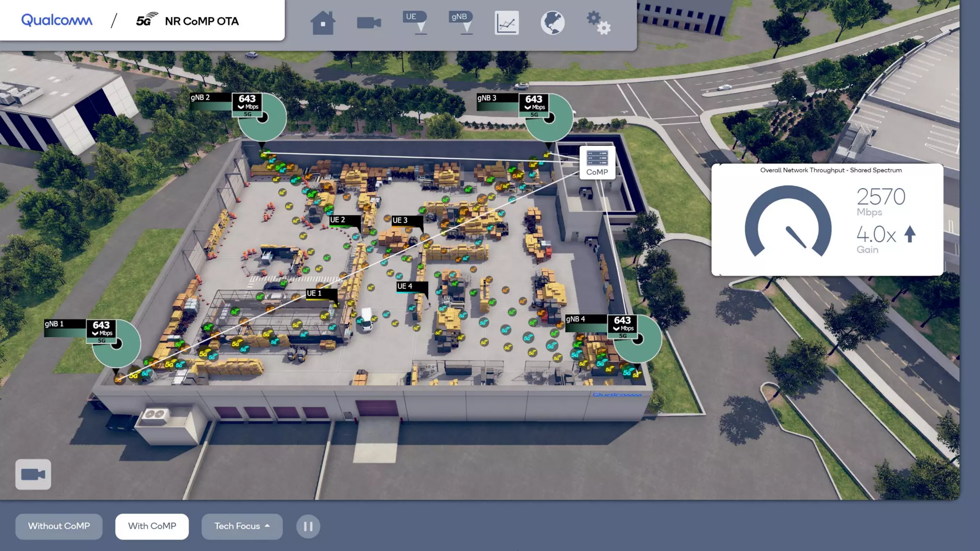The width and height of the screenshot is (980, 551).
Task: Activate the With CoMP mode
Action: [x=152, y=526]
